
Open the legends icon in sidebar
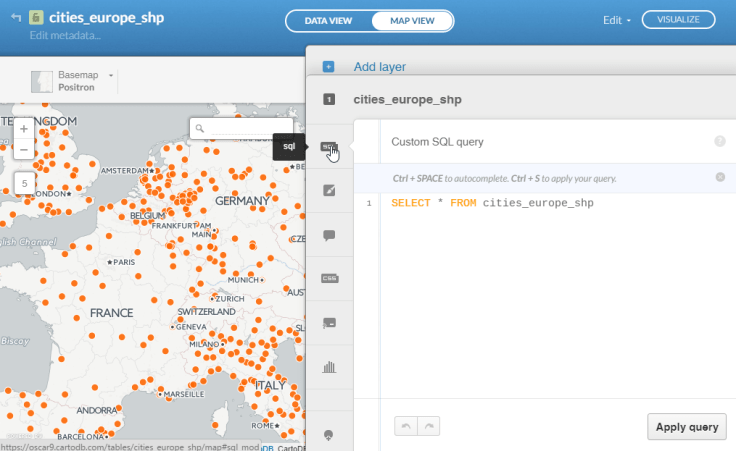(329, 323)
